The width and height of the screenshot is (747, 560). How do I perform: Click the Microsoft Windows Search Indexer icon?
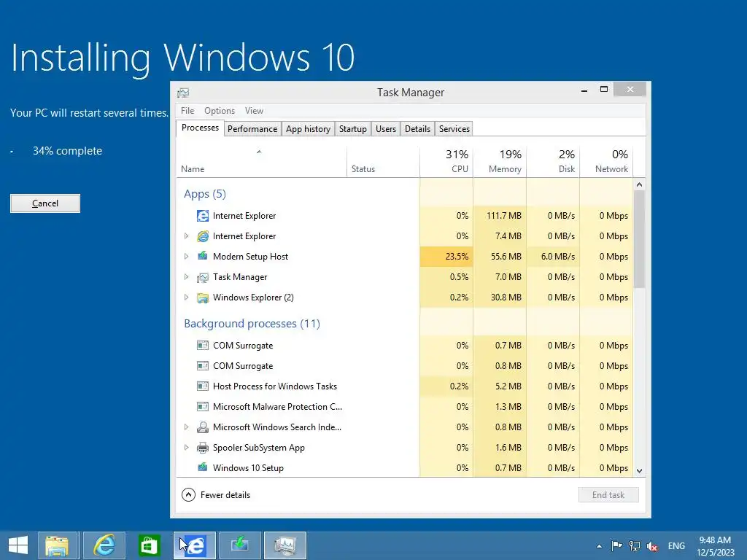point(203,427)
